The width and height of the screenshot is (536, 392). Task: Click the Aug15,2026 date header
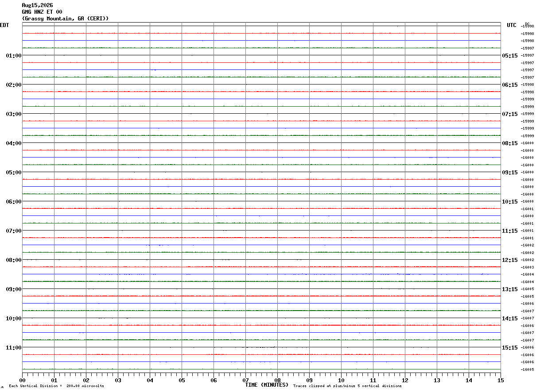37,5
